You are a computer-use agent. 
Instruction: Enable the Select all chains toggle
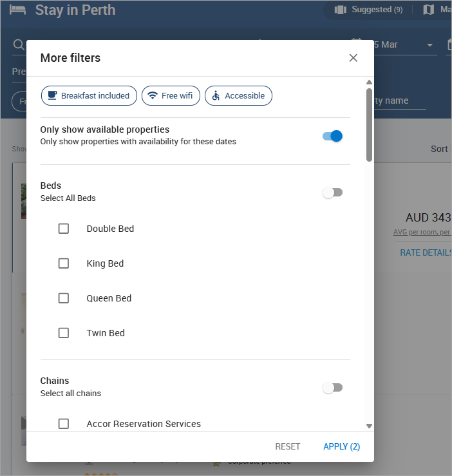click(x=332, y=388)
